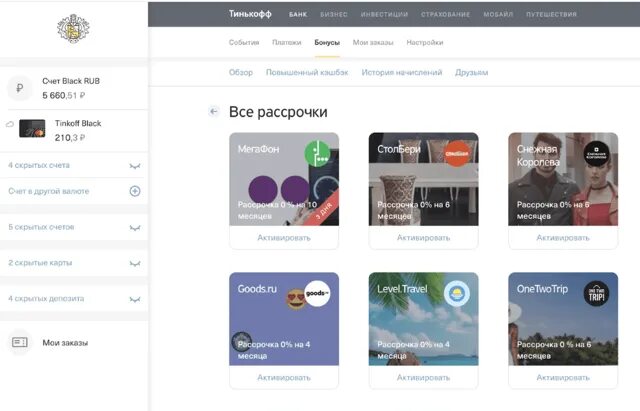Image resolution: width=640 pixels, height=411 pixels.
Task: Click the green МегаФон logo
Action: (x=317, y=153)
